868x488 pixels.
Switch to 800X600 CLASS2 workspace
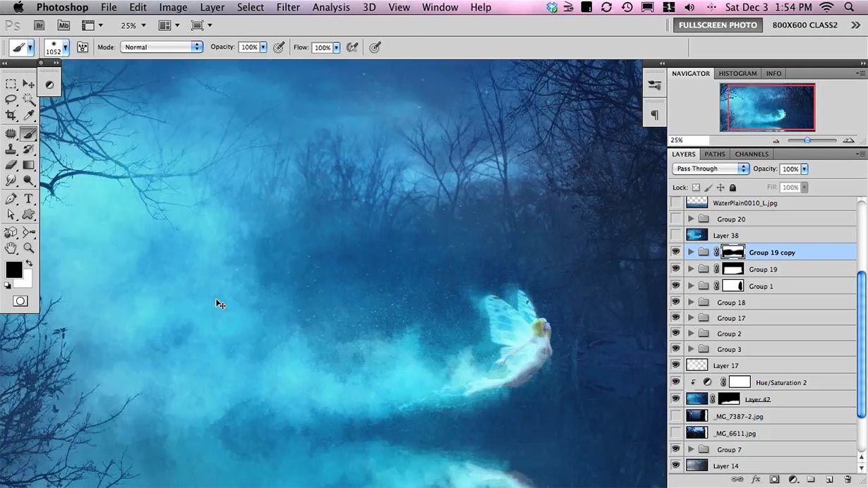pos(804,25)
